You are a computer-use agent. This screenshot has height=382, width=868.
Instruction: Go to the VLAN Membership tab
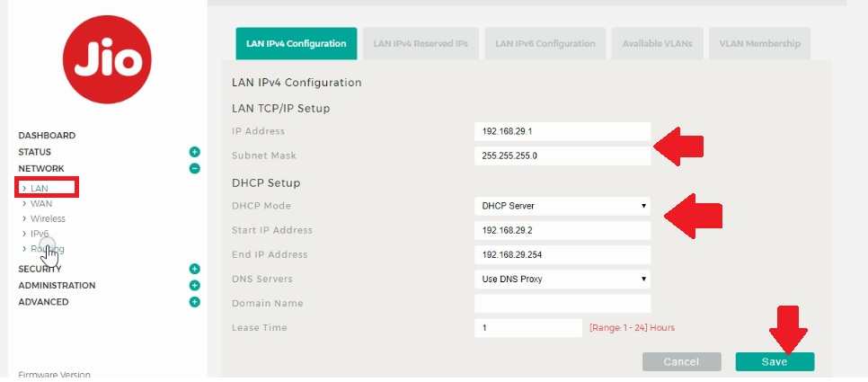pyautogui.click(x=759, y=44)
